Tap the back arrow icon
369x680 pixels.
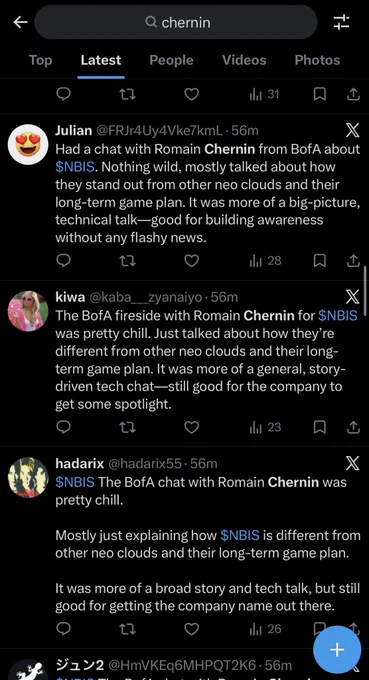(x=20, y=23)
